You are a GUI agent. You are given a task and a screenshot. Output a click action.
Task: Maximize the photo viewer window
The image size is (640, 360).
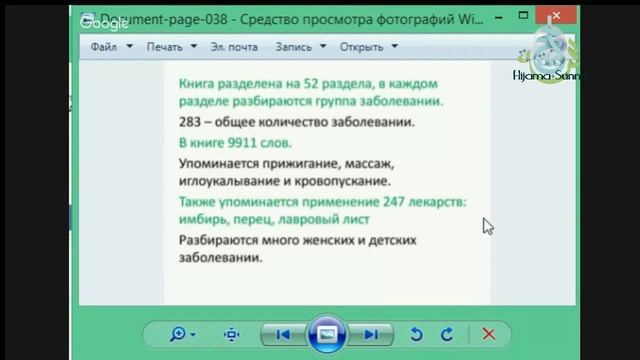click(523, 16)
